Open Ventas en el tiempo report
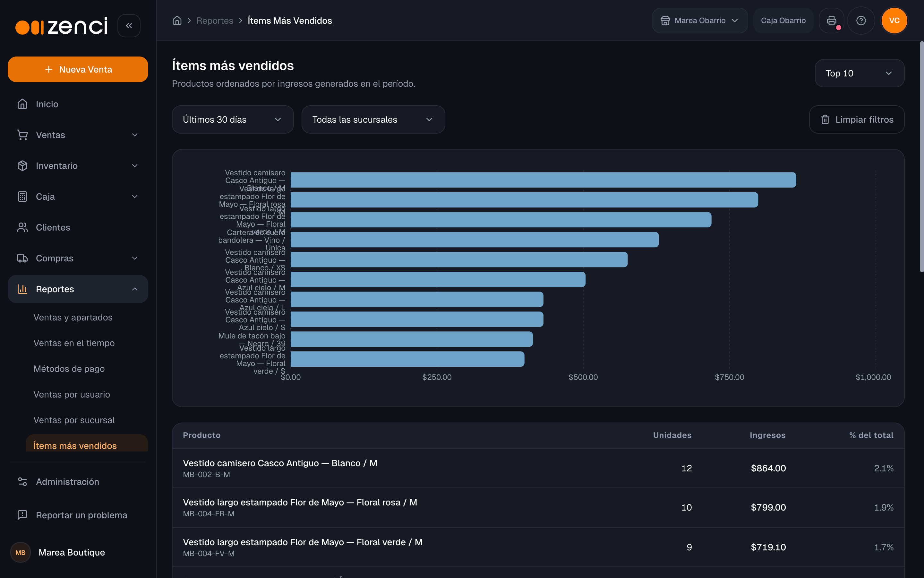Screen dimensions: 924x578 point(87,343)
